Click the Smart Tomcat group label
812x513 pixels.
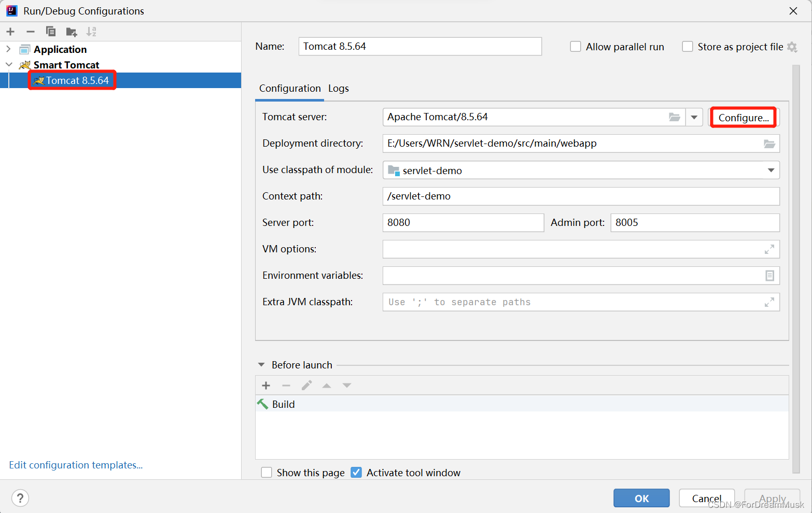point(66,65)
